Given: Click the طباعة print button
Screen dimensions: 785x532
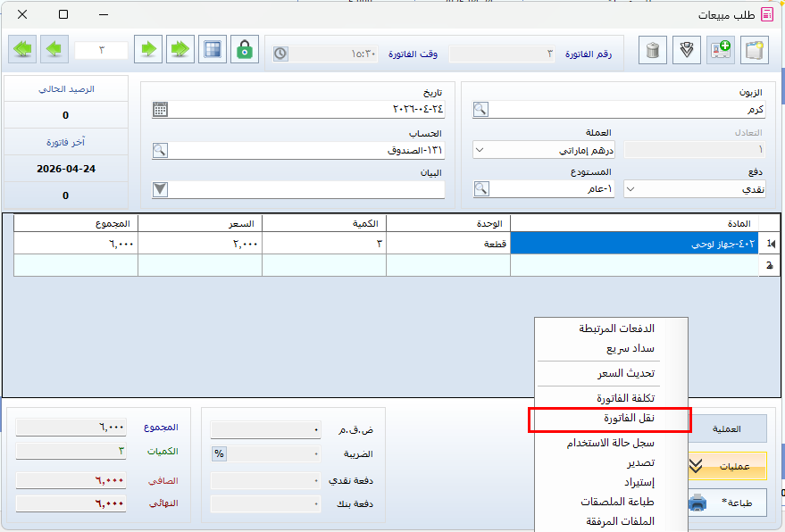Looking at the screenshot, I should pyautogui.click(x=729, y=503).
